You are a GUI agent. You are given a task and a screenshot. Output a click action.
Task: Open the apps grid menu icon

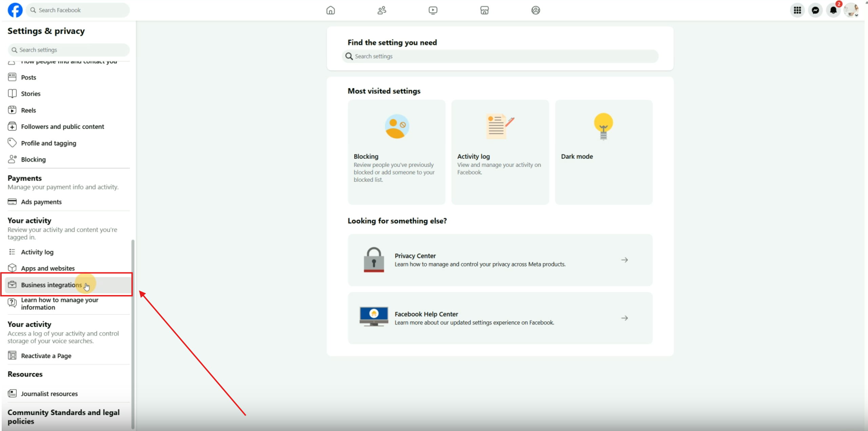797,10
